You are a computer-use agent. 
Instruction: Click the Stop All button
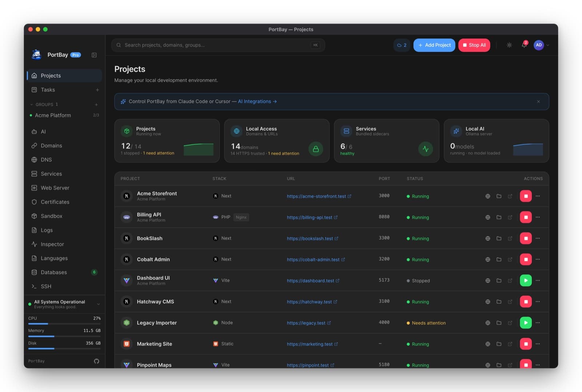[474, 45]
